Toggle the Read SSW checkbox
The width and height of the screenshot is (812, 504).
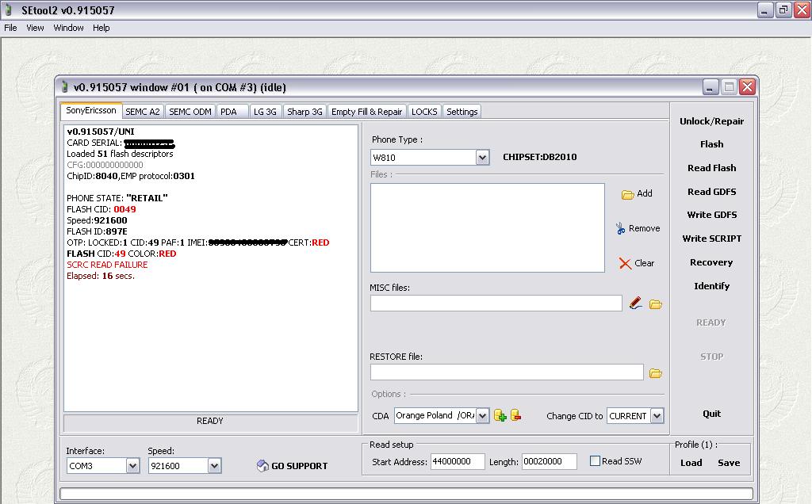pos(595,461)
